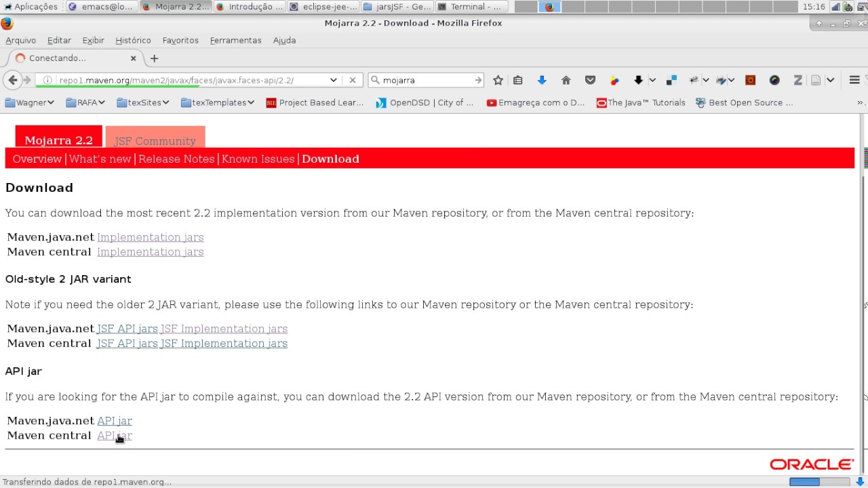Expand dropdown next to black download arrow
The height and width of the screenshot is (488, 868).
click(652, 80)
